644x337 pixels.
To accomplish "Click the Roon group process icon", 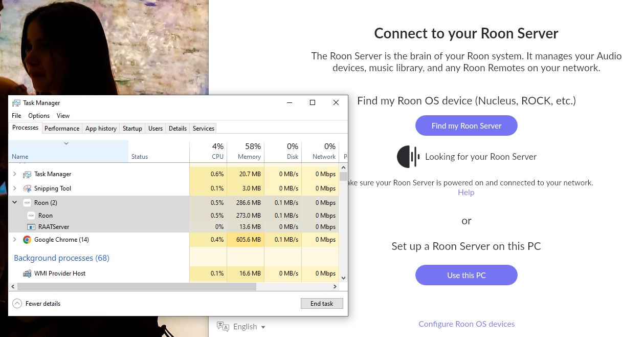I will 27,203.
